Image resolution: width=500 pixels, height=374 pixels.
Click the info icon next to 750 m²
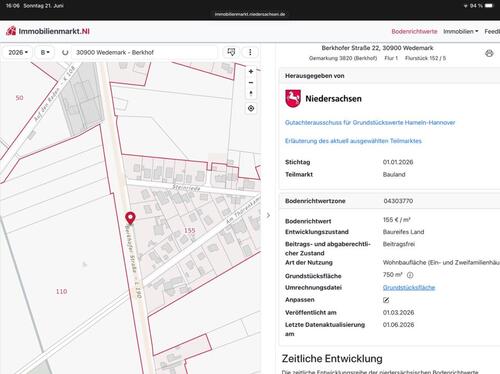(410, 275)
